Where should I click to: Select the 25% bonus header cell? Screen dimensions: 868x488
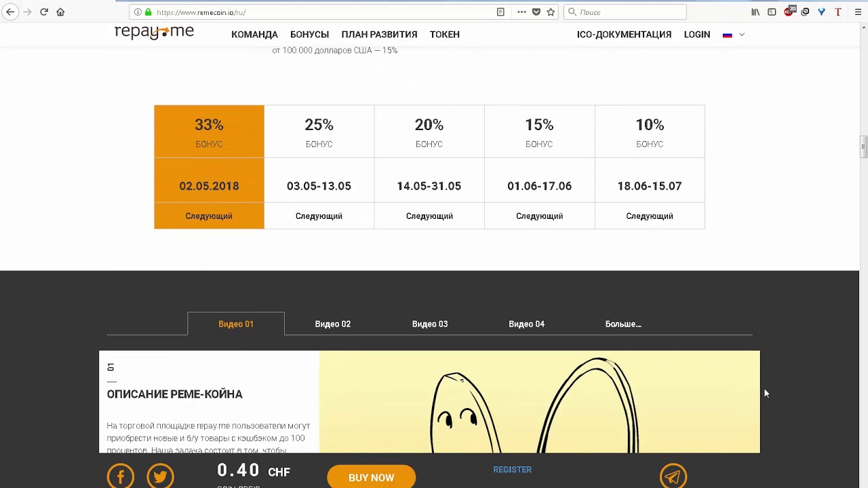click(319, 131)
